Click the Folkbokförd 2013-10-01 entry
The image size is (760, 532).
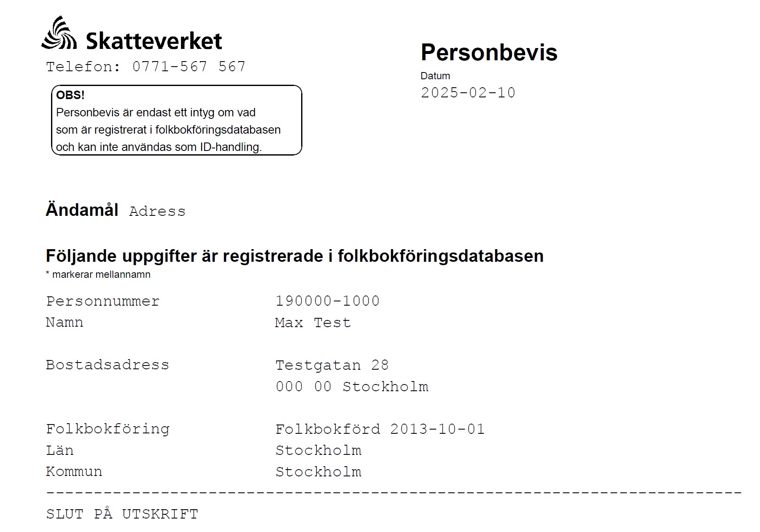380,429
